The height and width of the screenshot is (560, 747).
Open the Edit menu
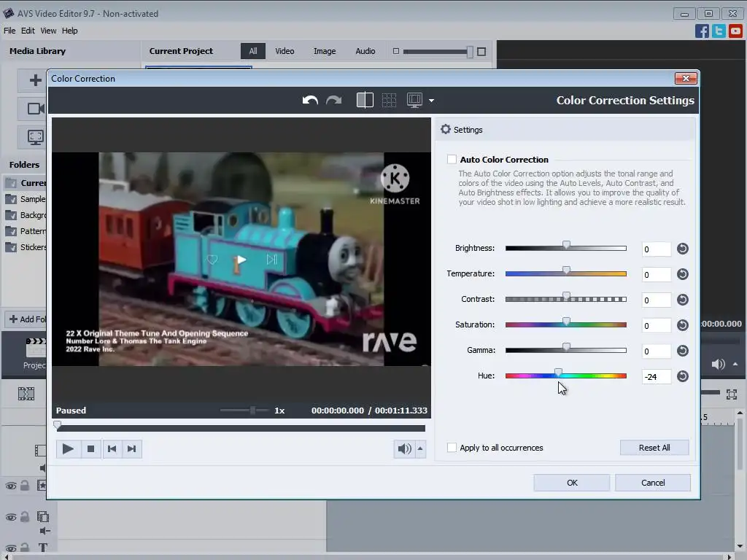pos(28,31)
